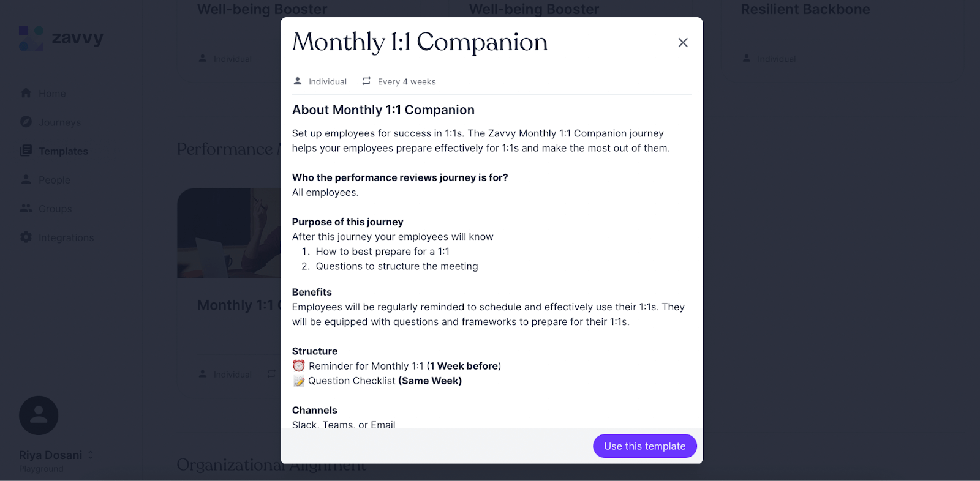The image size is (980, 481).
Task: Click the alarm clock icon in Structure section
Action: 298,365
